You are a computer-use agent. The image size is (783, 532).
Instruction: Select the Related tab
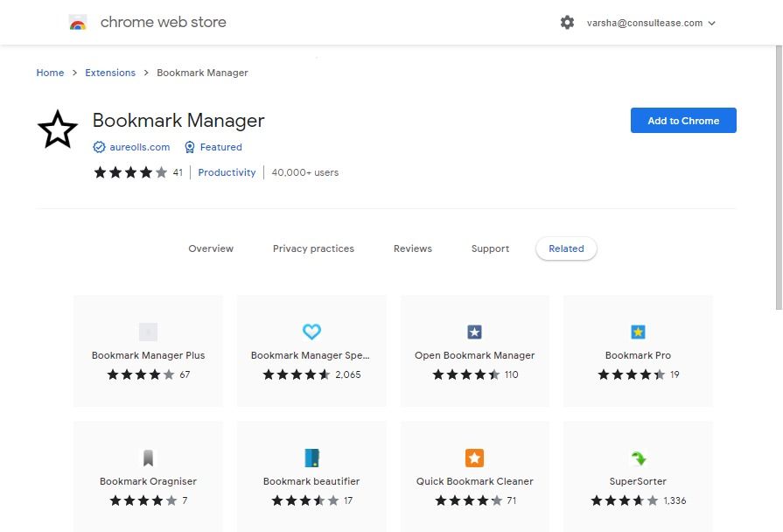(x=566, y=248)
